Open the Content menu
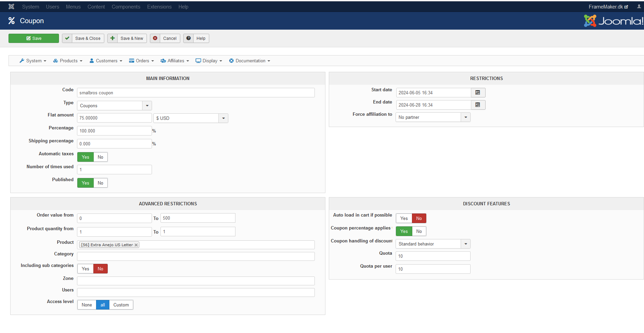 96,7
